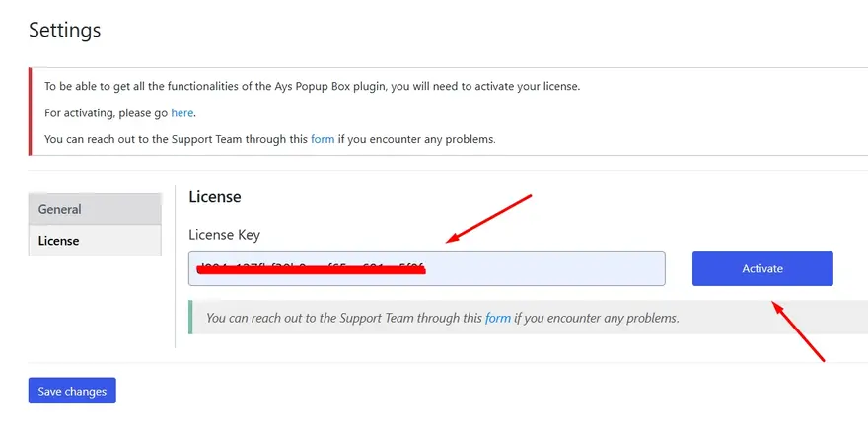Focus the License Key input field
The height and width of the screenshot is (439, 868).
tap(542, 268)
